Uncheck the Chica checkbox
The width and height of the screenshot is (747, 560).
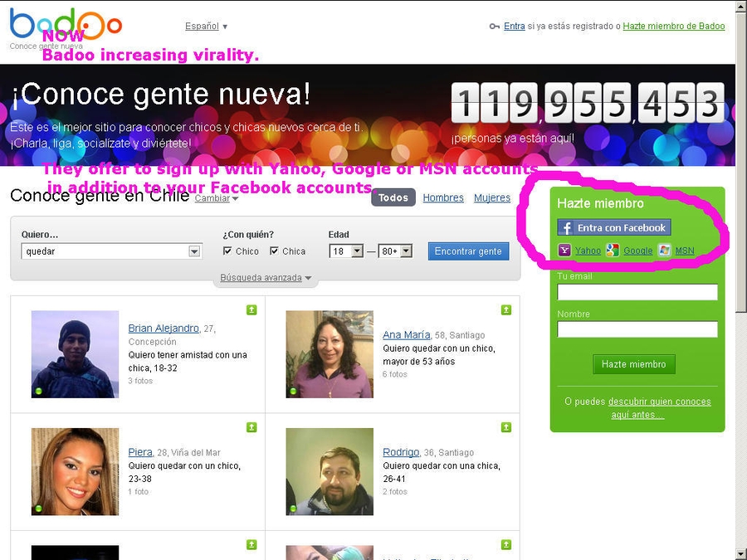pyautogui.click(x=274, y=251)
